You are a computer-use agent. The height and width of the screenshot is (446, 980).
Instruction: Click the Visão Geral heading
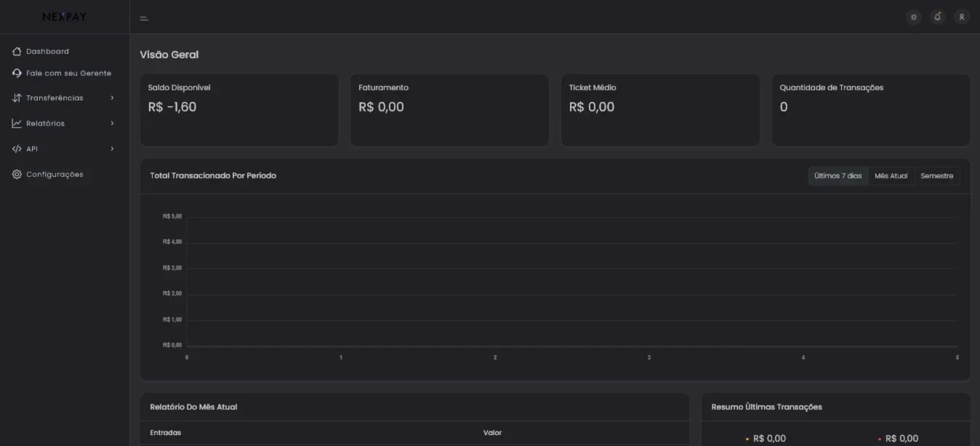(169, 55)
